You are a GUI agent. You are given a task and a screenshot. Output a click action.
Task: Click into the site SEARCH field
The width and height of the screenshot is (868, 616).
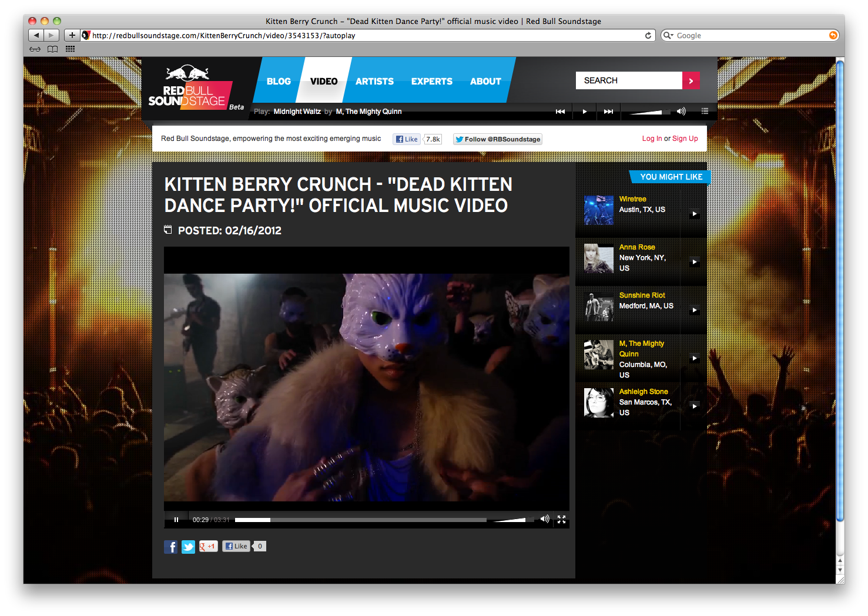[629, 80]
